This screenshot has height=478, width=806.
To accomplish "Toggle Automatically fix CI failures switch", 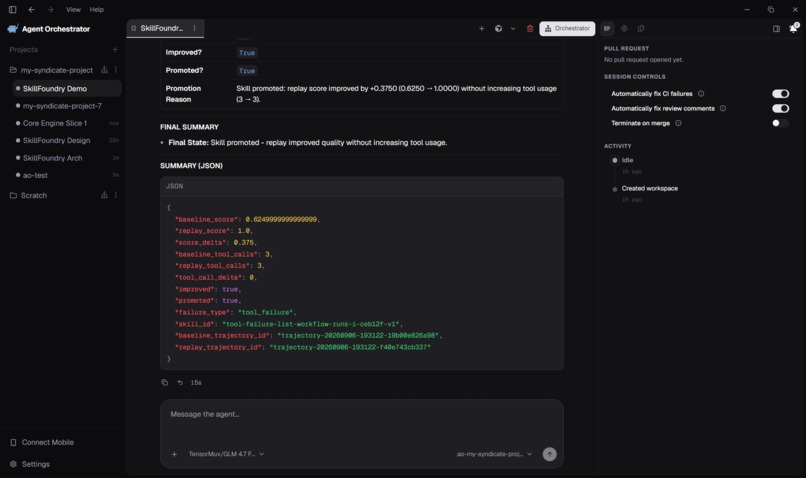I will coord(780,94).
